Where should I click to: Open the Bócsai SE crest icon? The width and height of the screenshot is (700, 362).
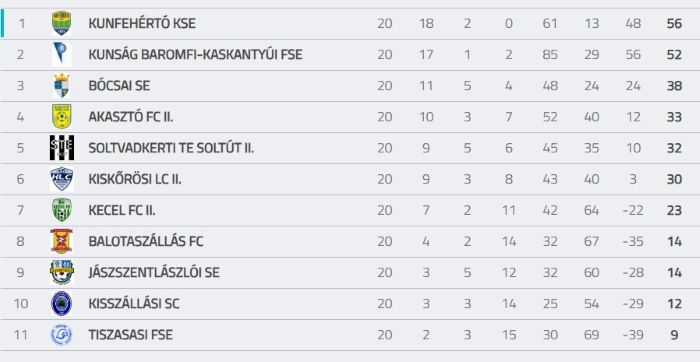coord(62,86)
